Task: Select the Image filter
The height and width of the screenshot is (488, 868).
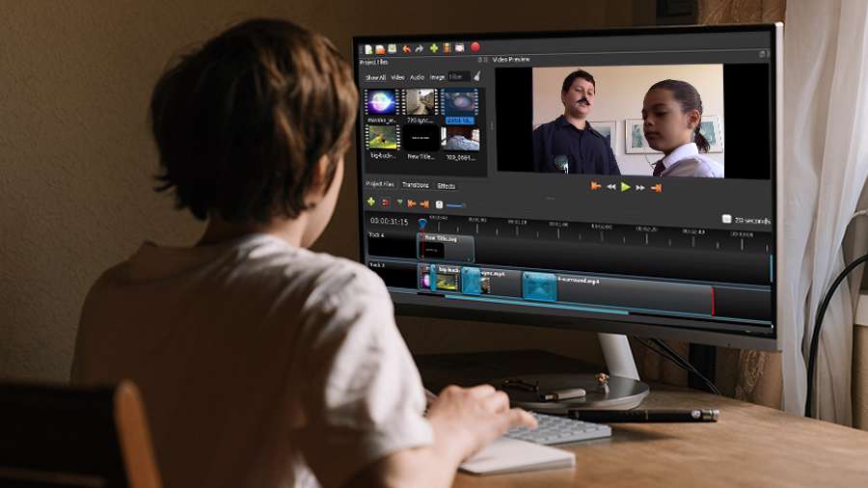Action: coord(437,77)
